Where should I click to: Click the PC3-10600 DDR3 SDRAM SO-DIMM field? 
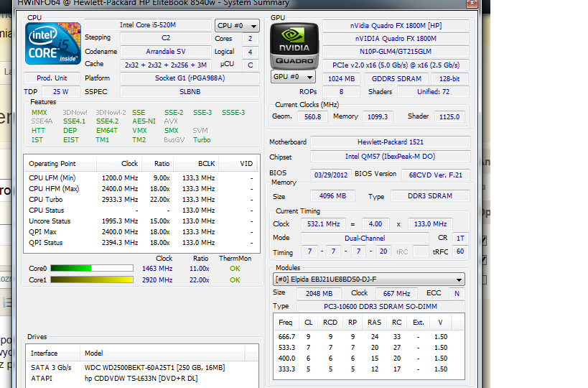click(x=381, y=307)
